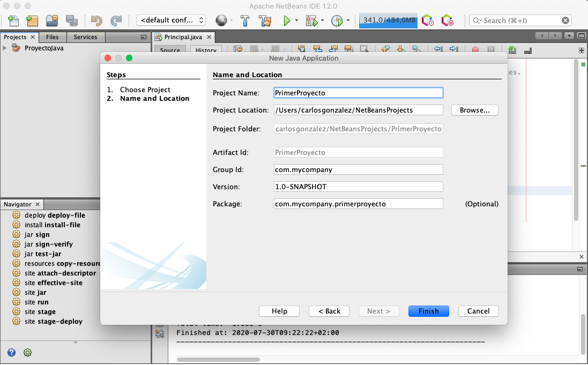This screenshot has height=365, width=588.
Task: Select the Principal.java editor tab
Action: coord(183,37)
